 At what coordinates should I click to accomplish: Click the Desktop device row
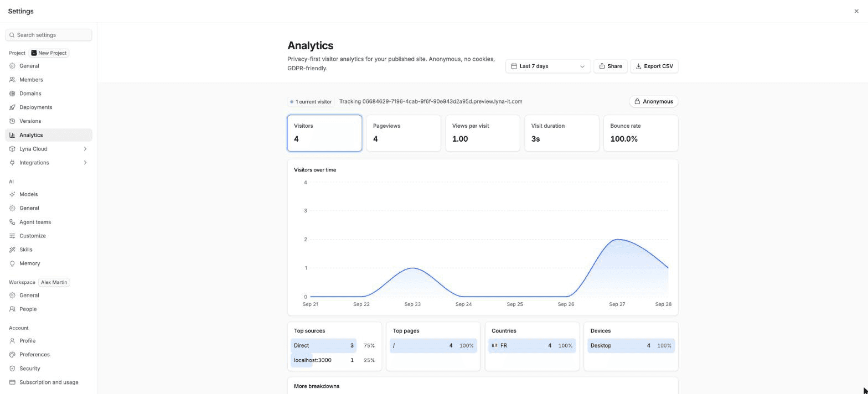pos(631,345)
